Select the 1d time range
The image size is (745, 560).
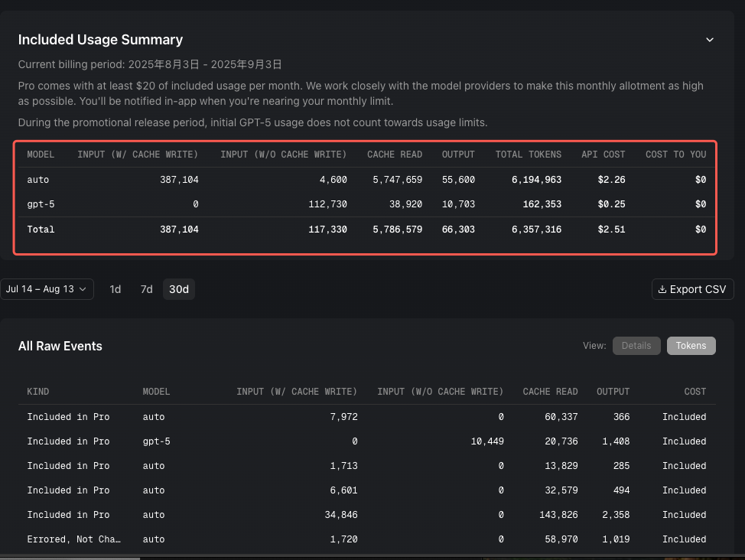click(115, 289)
